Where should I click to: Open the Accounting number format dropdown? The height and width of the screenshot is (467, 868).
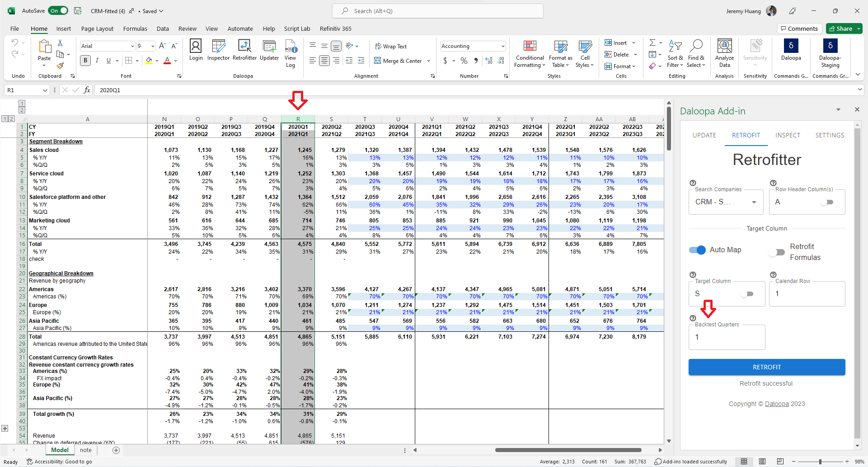click(502, 46)
